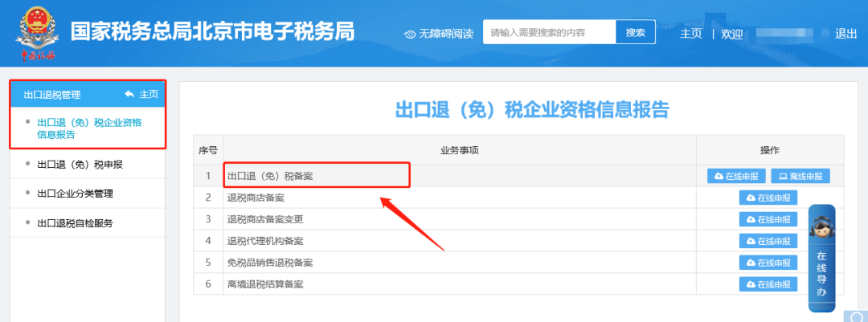Click 在线申报 for 退税商店备案变更
Image resolution: width=868 pixels, height=322 pixels.
coord(768,219)
